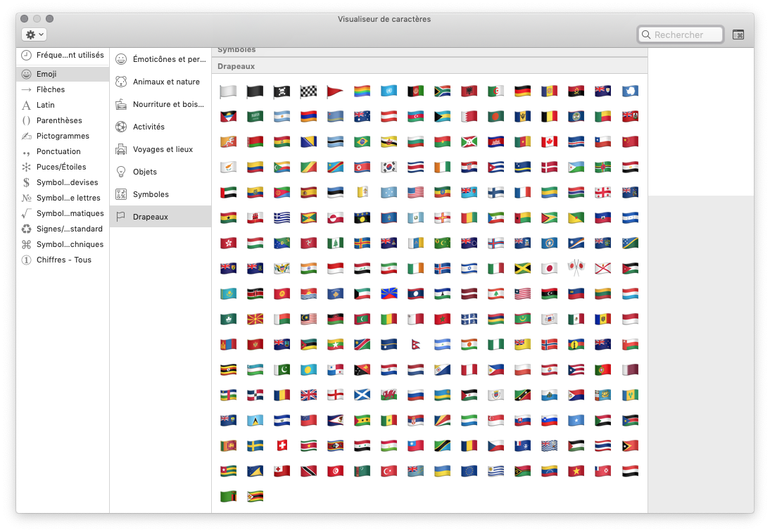Pick the Greece flag emoji

click(x=282, y=218)
